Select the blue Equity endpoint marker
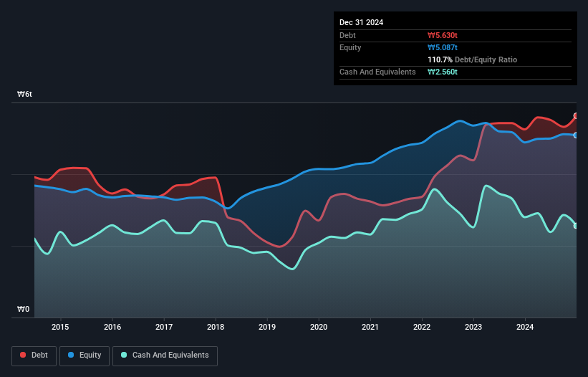Screen dimensions: 588x377 [576, 135]
